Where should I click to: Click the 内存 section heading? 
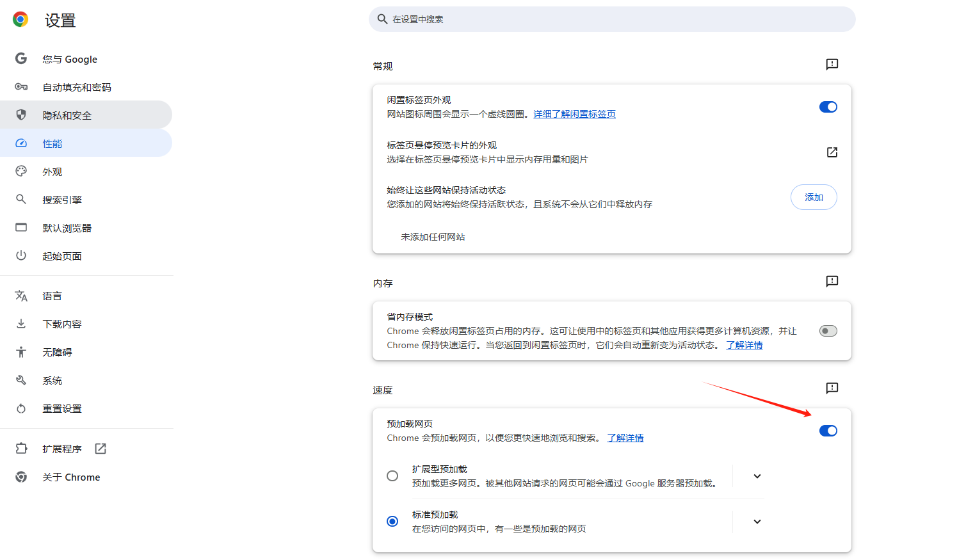pos(383,284)
